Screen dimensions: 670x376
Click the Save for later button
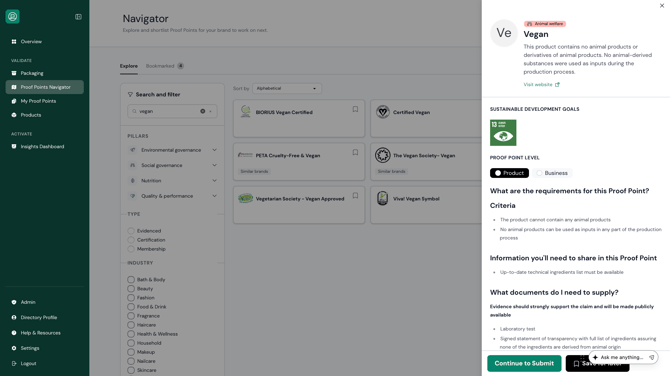coord(597,364)
